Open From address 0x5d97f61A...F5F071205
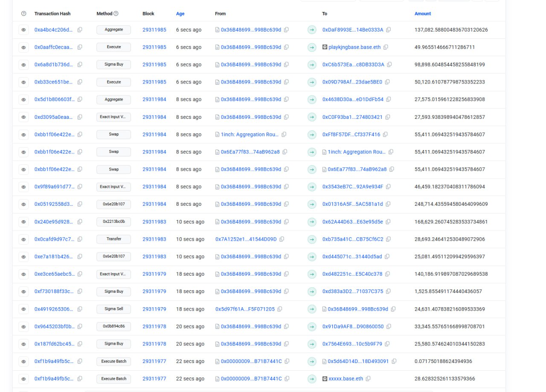The width and height of the screenshot is (546, 392). 245,309
